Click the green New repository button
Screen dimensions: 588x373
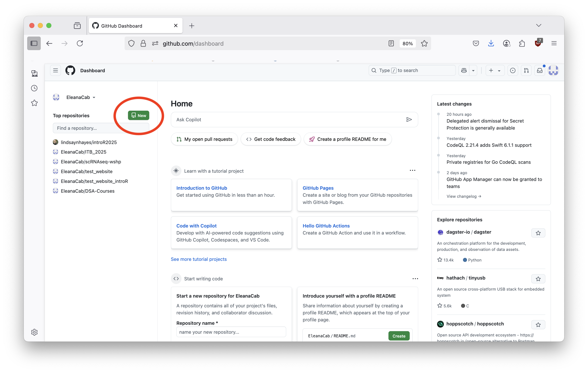point(138,116)
